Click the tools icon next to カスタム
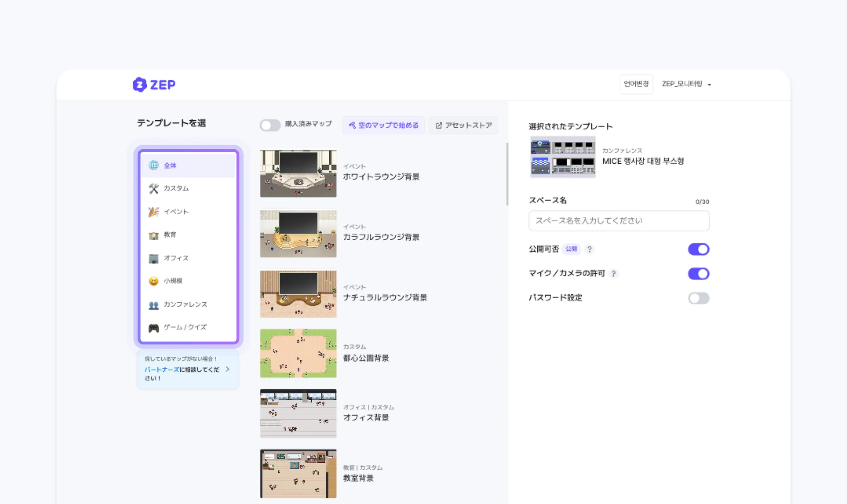Screen dimensions: 847x504 [153, 189]
